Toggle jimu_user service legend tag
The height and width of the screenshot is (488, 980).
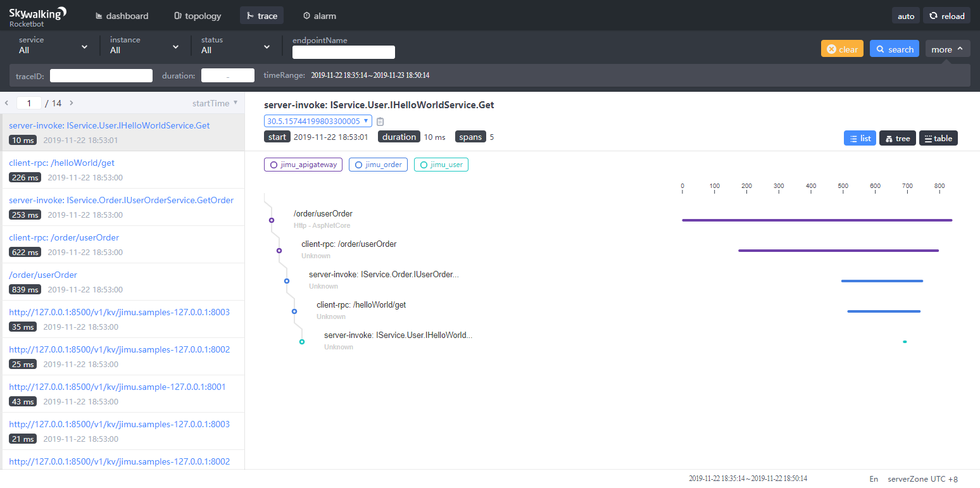[x=441, y=165]
